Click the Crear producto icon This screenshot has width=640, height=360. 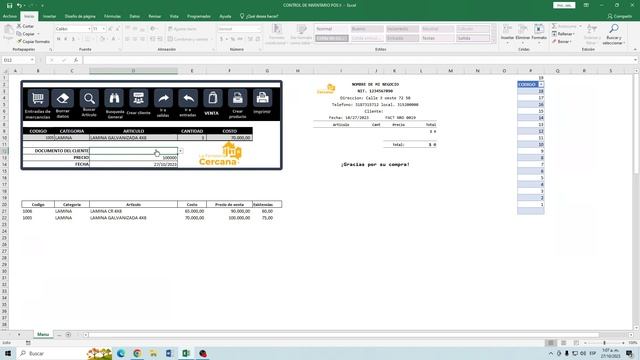(238, 98)
